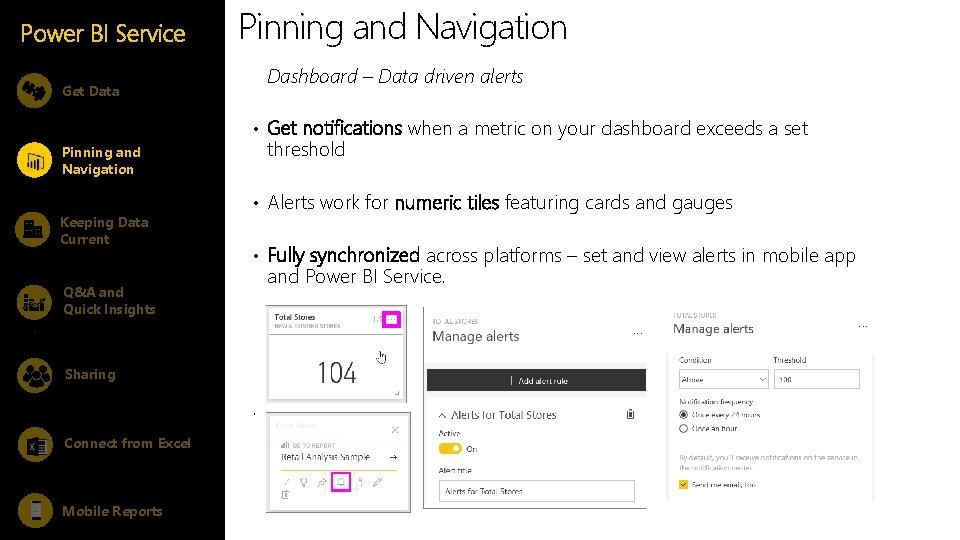Click the Q&A and Quick Insights icon

[34, 302]
